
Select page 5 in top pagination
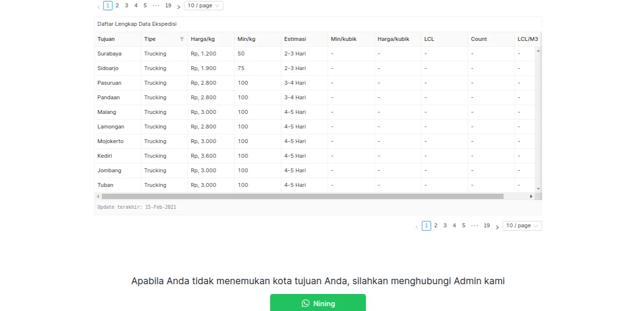click(x=145, y=6)
